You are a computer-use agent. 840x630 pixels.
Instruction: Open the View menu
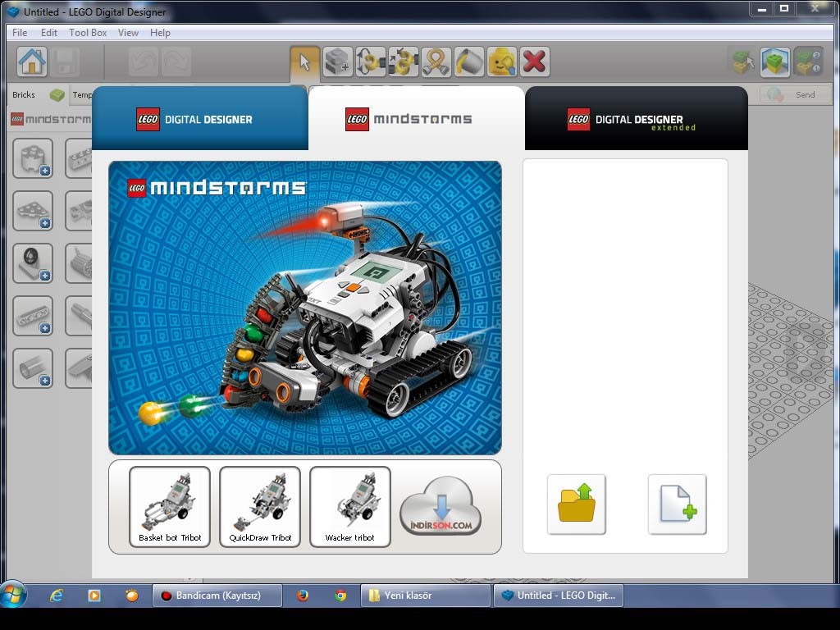tap(128, 33)
